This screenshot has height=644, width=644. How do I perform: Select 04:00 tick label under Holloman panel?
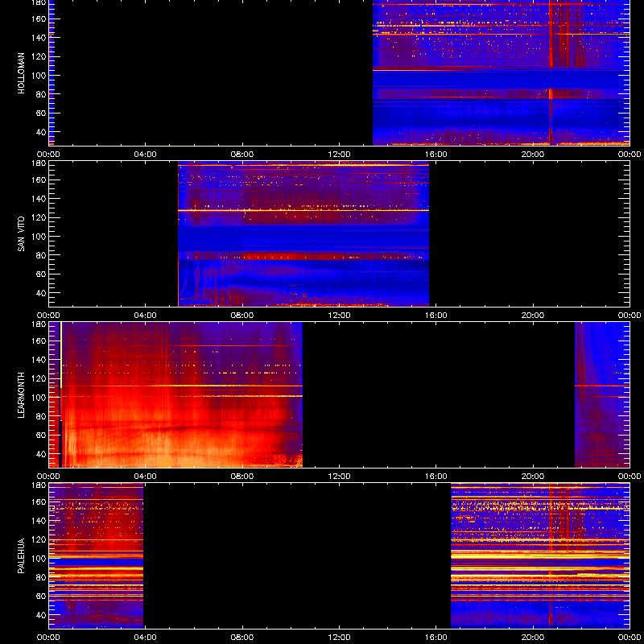(x=146, y=155)
